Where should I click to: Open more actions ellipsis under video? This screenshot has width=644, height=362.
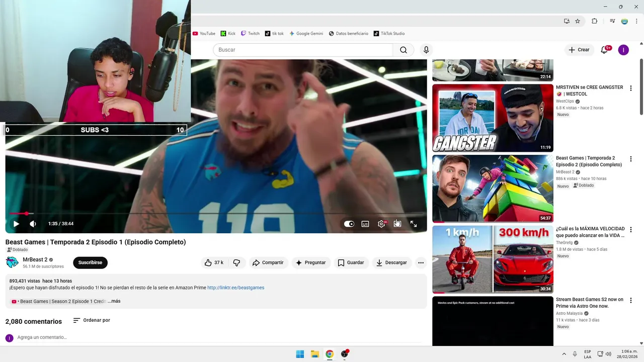pos(421,262)
